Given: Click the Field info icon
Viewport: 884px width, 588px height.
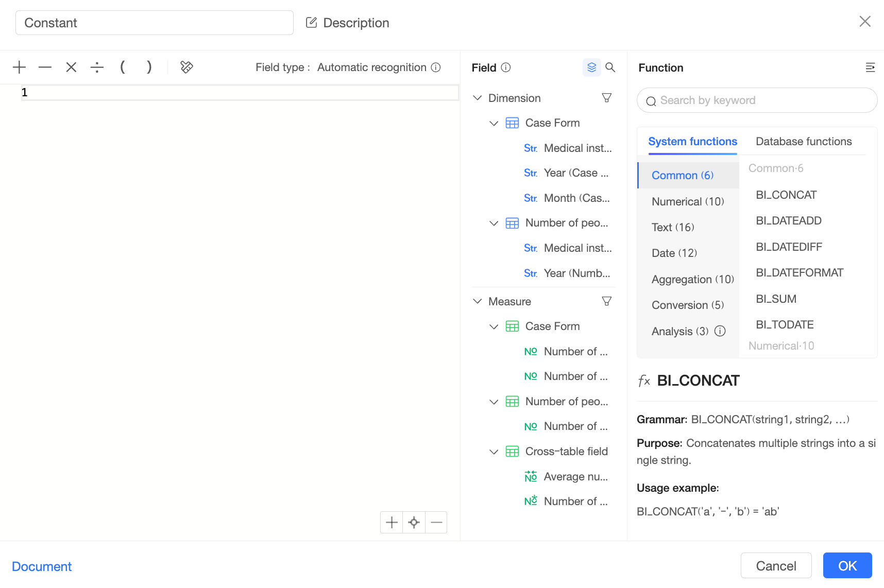Looking at the screenshot, I should coord(506,67).
